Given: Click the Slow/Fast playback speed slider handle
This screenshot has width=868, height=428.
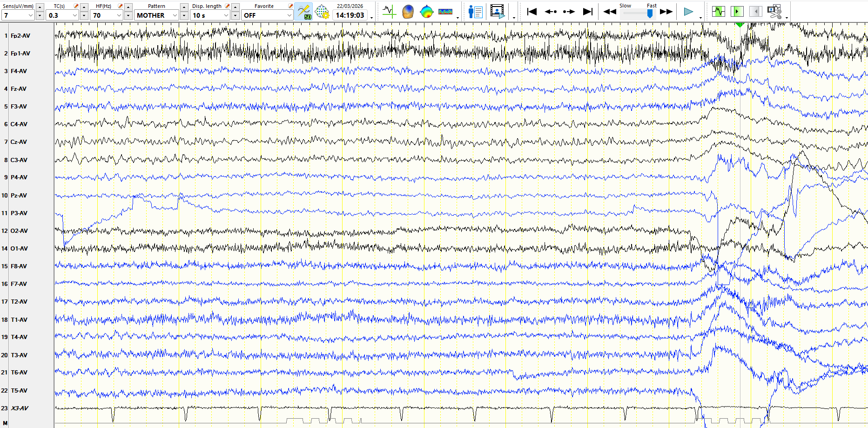Looking at the screenshot, I should (650, 14).
